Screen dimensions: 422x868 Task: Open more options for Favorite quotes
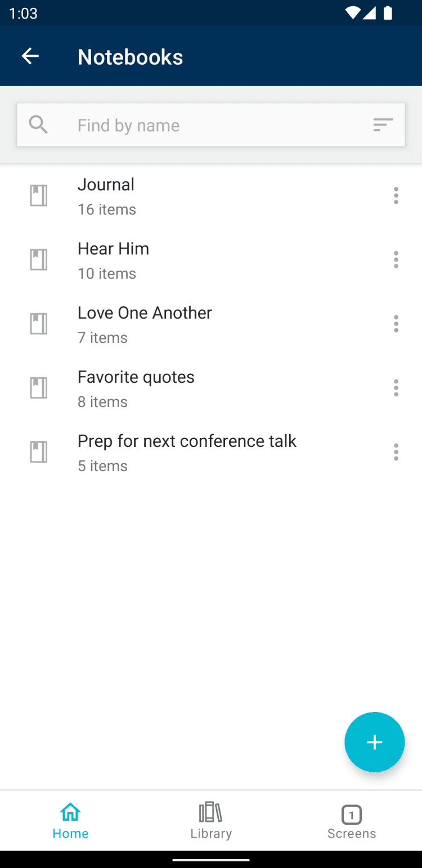tap(396, 388)
